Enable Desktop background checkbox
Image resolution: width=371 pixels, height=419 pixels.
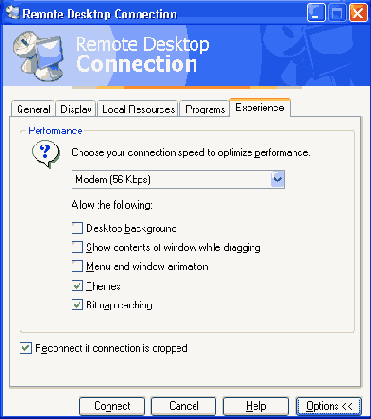pos(77,228)
